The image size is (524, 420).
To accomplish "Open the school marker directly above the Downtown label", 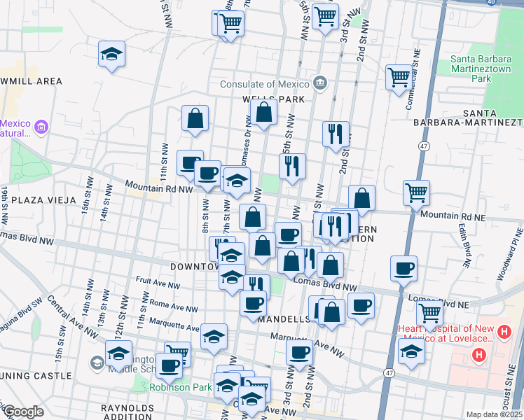I will pyautogui.click(x=231, y=255).
